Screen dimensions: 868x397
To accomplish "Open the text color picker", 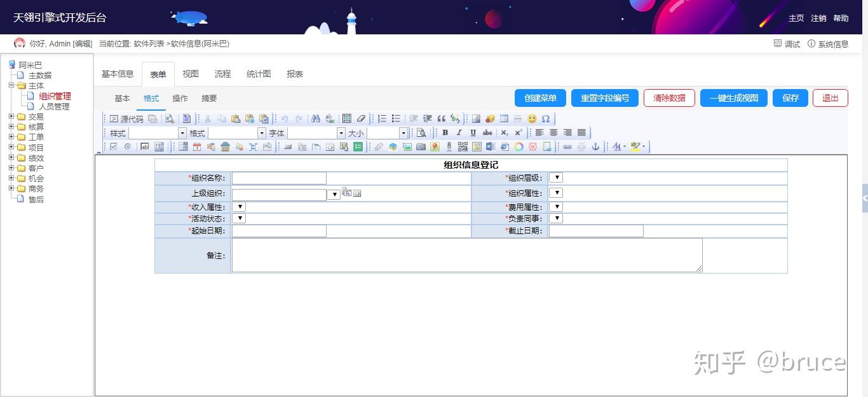I will tap(617, 147).
